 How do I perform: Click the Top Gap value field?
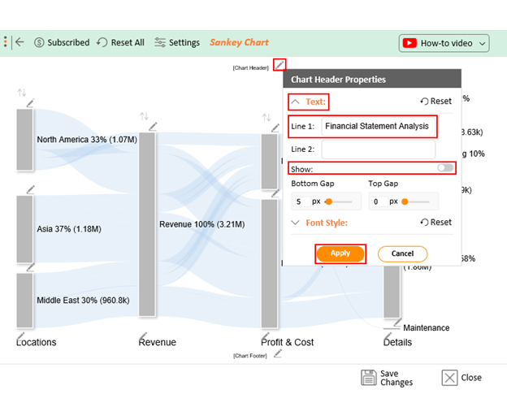click(x=379, y=201)
